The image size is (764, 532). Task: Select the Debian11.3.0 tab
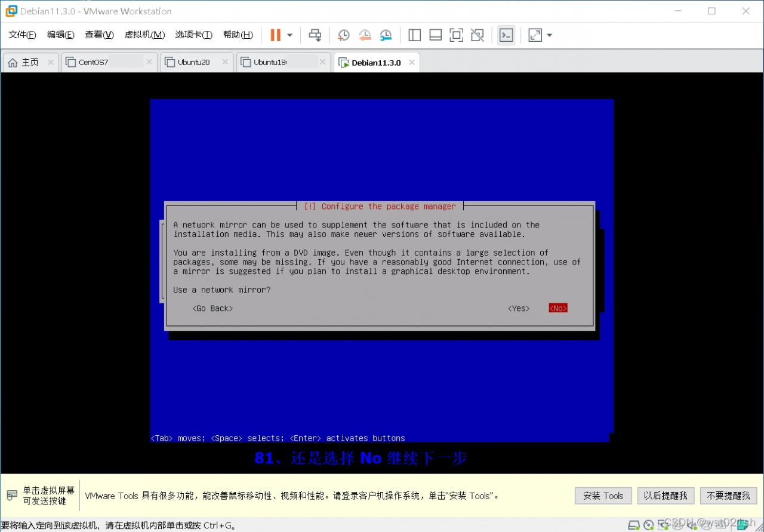coord(377,62)
